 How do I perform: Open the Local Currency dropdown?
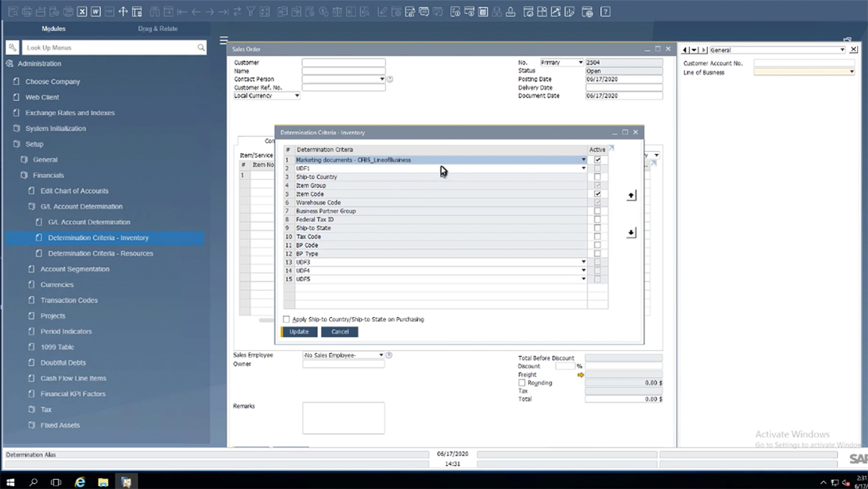[x=296, y=95]
